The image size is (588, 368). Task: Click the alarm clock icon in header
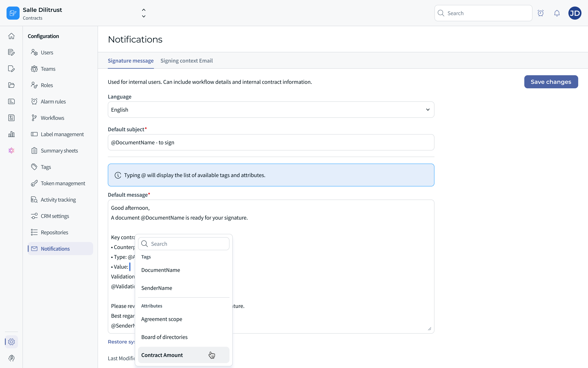tap(540, 13)
